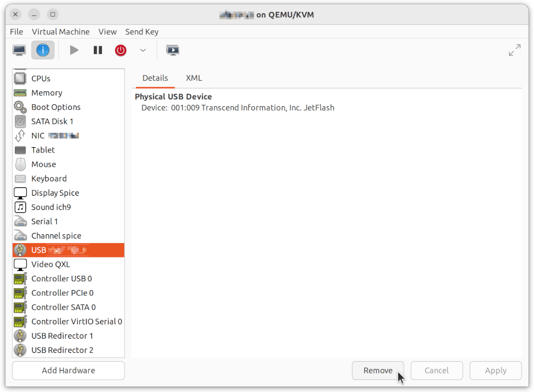Switch to the graphical console view
The height and width of the screenshot is (392, 534).
(18, 50)
